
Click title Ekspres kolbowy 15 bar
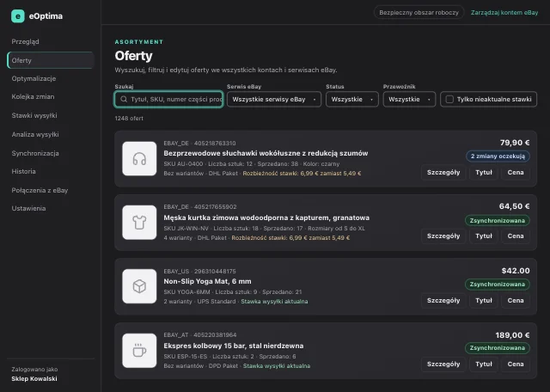click(x=233, y=346)
